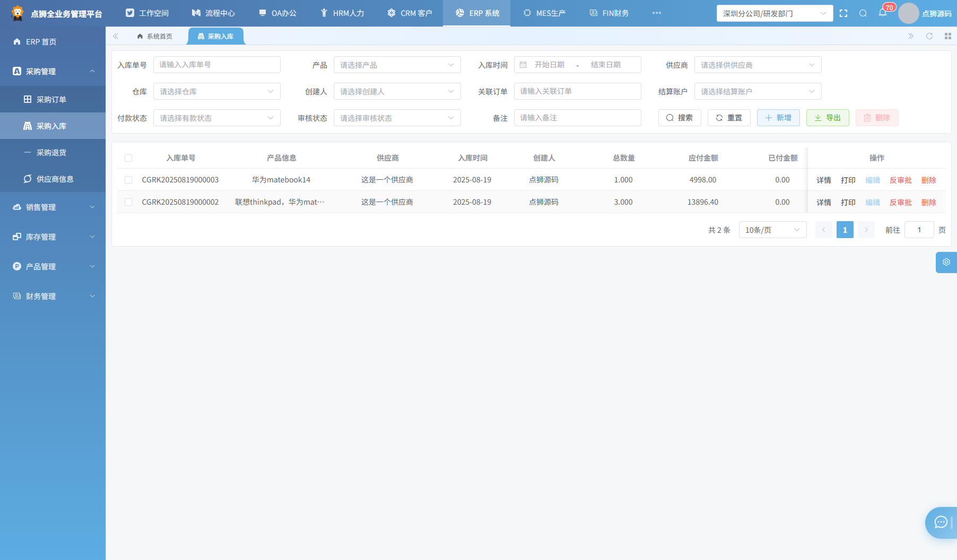Click the 新增 button
Screen dimensions: 957x560
[778, 118]
